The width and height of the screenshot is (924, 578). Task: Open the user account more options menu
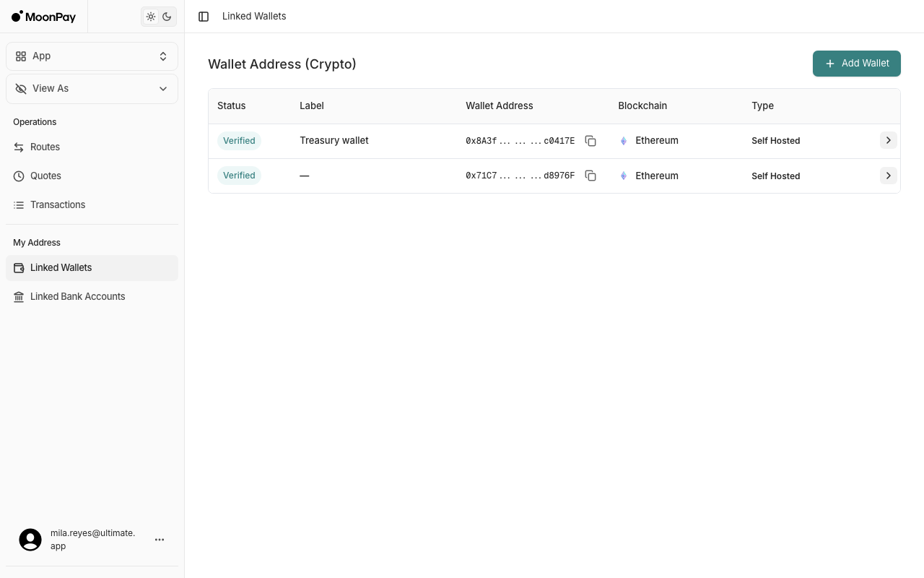[x=160, y=540]
